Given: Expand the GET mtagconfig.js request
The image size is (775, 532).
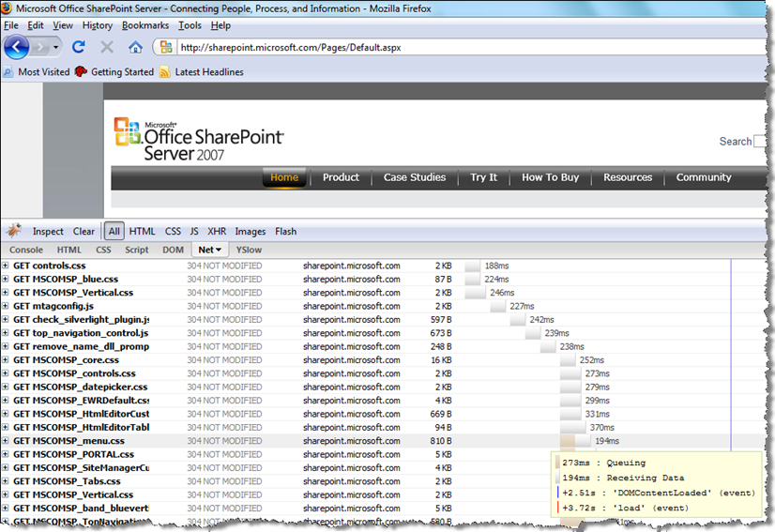Looking at the screenshot, I should click(6, 306).
